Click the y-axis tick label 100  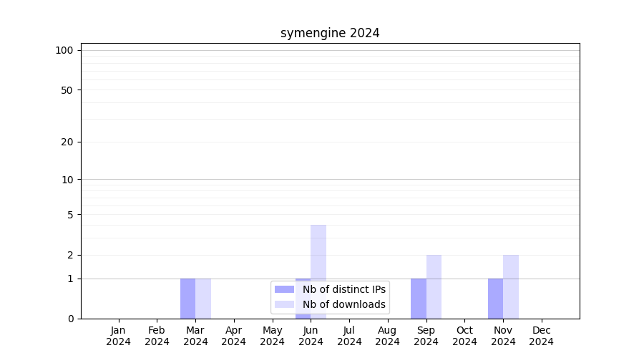[64, 50]
